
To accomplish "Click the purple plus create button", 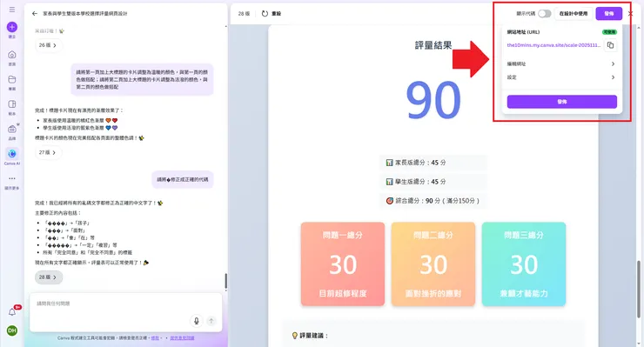I will click(x=12, y=27).
